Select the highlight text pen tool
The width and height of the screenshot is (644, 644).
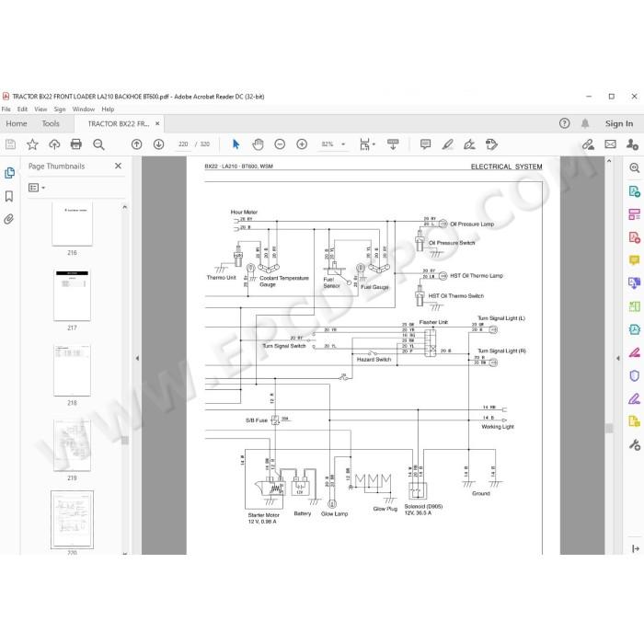[x=447, y=144]
